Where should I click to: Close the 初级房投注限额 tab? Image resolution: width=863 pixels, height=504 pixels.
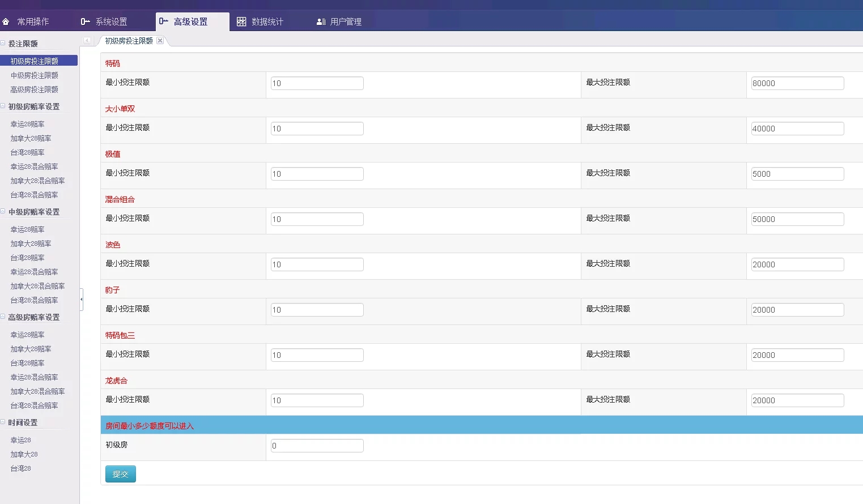coord(160,41)
